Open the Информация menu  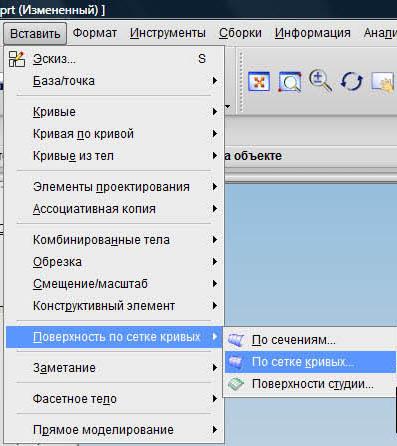312,33
